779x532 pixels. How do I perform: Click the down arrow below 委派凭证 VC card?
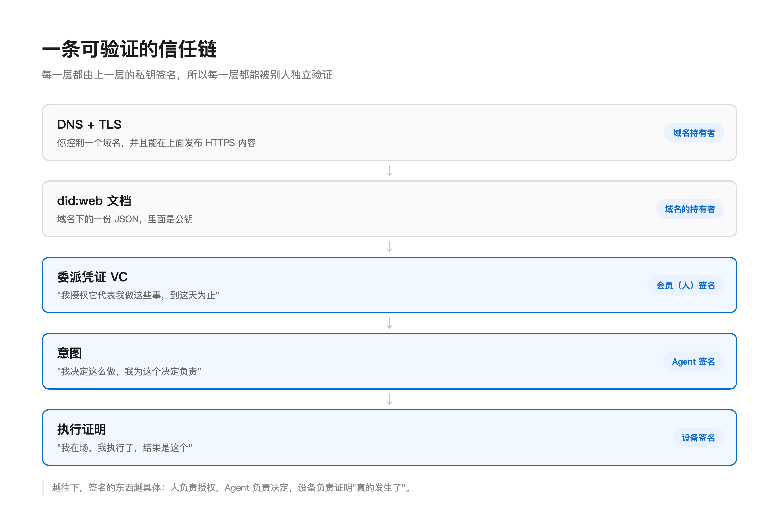click(389, 323)
